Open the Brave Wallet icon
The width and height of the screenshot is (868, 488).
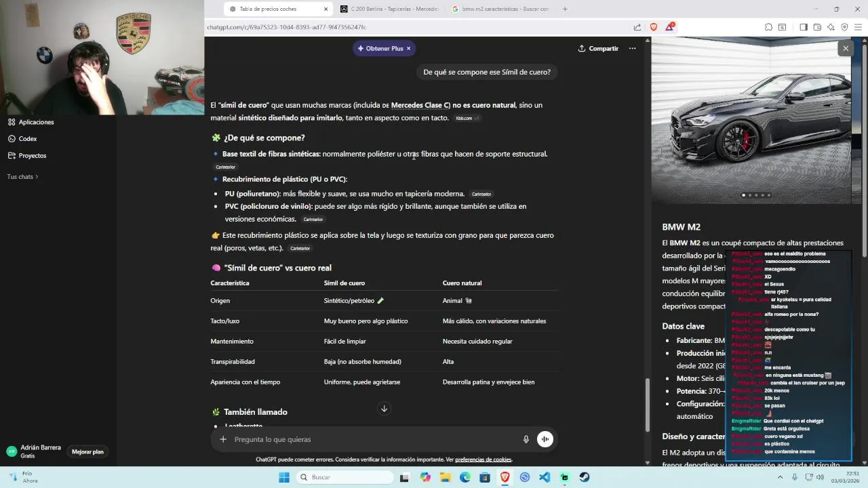point(817,27)
